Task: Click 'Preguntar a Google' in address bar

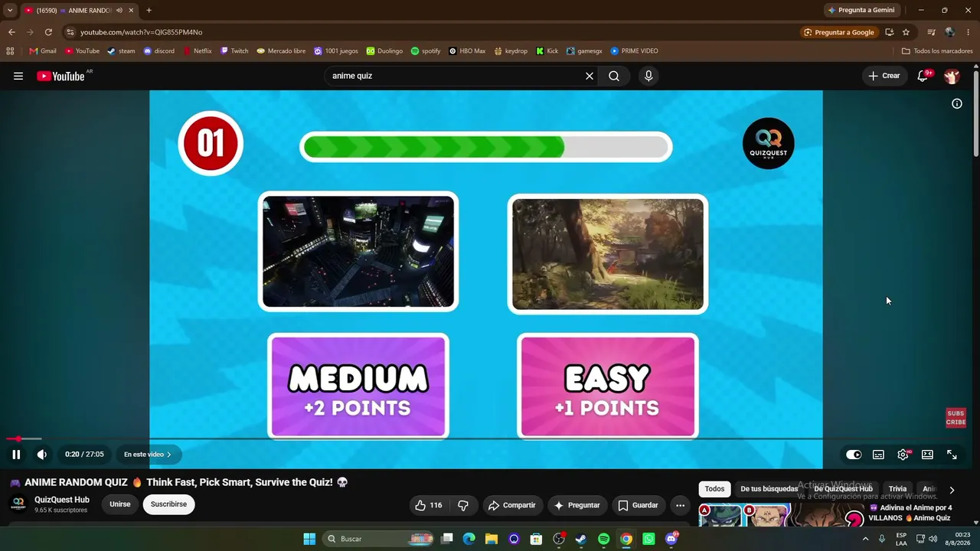Action: pyautogui.click(x=839, y=32)
